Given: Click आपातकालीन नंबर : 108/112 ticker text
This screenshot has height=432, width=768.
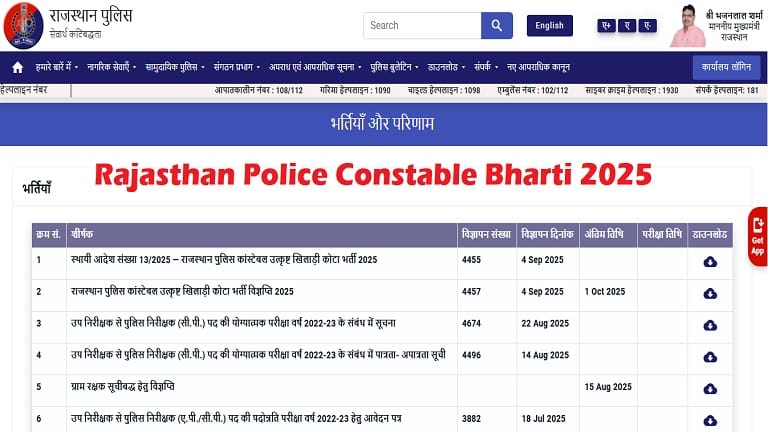Looking at the screenshot, I should click(x=259, y=91).
